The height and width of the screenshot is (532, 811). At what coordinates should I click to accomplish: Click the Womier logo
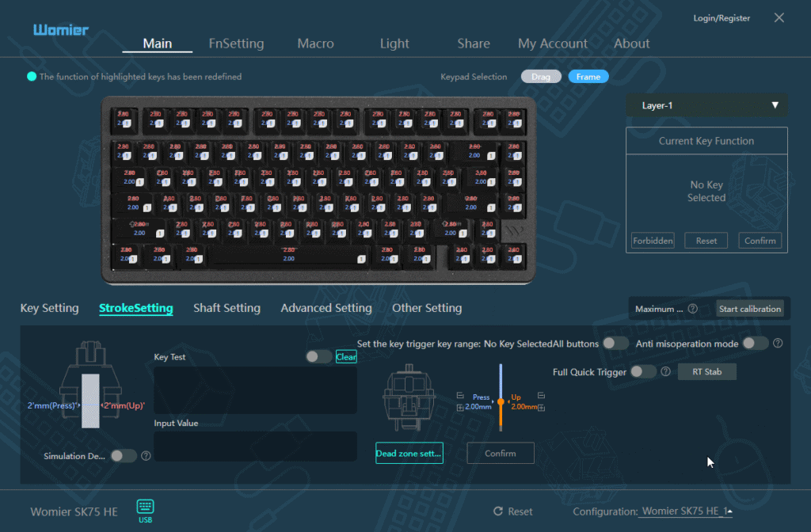point(61,30)
